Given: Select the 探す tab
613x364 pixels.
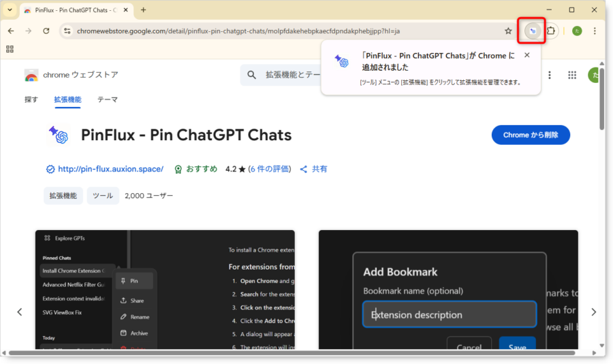Looking at the screenshot, I should [x=31, y=99].
